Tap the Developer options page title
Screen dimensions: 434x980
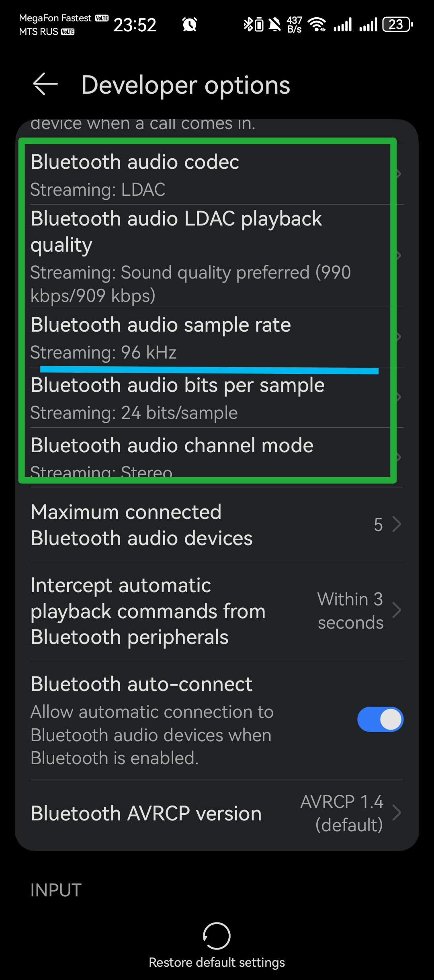[x=186, y=85]
